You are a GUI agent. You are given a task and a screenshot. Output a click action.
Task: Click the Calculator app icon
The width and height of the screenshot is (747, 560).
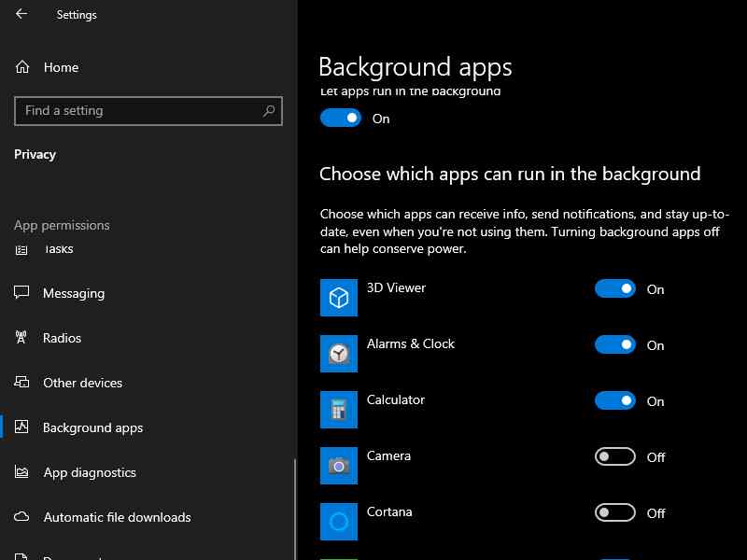tap(339, 410)
